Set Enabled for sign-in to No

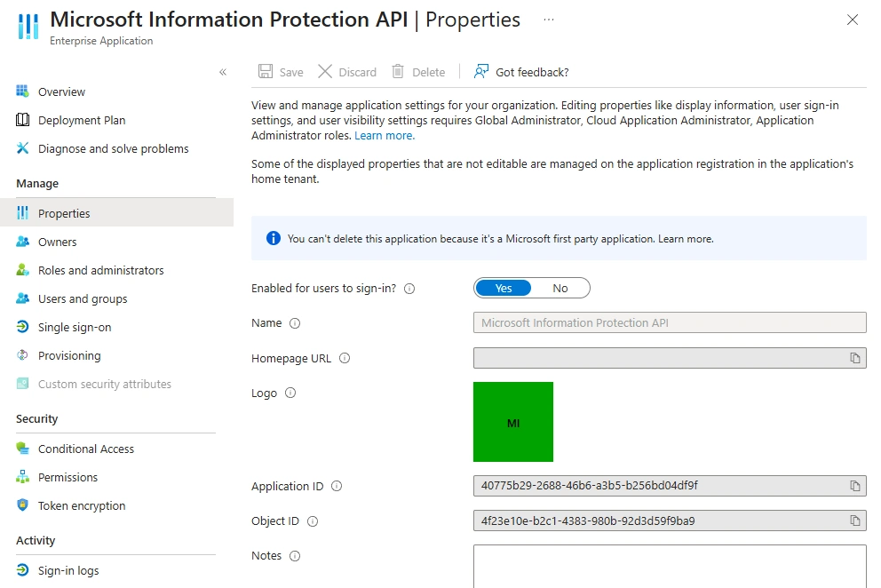click(560, 288)
